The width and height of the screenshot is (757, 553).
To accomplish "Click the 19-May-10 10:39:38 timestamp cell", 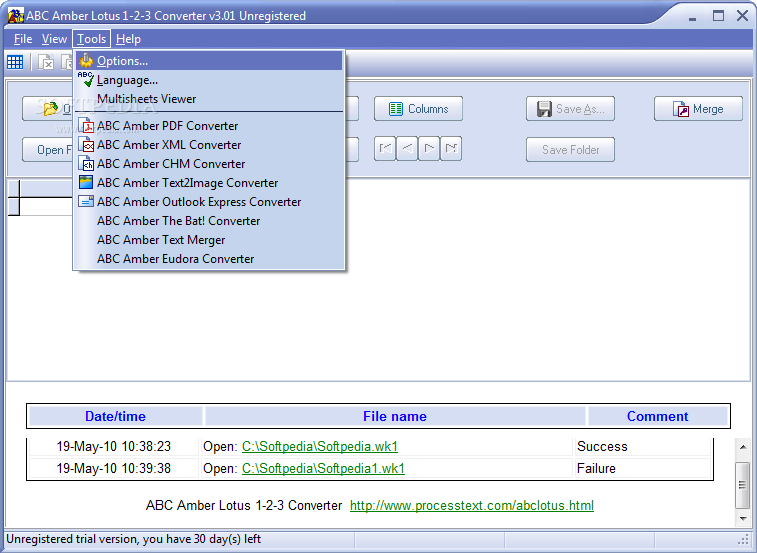I will coord(113,468).
